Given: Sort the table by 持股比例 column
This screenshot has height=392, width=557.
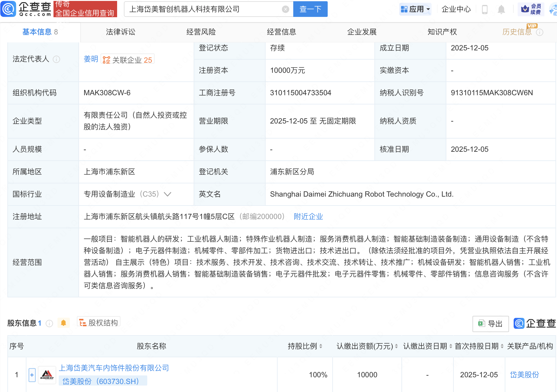Looking at the screenshot, I should [x=321, y=346].
